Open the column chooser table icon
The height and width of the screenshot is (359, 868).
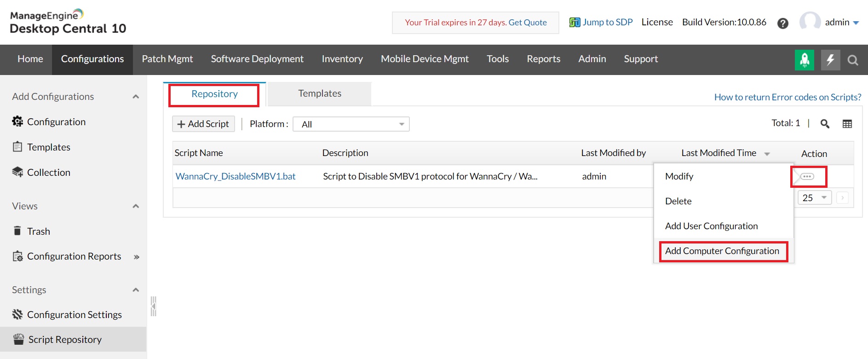tap(847, 124)
